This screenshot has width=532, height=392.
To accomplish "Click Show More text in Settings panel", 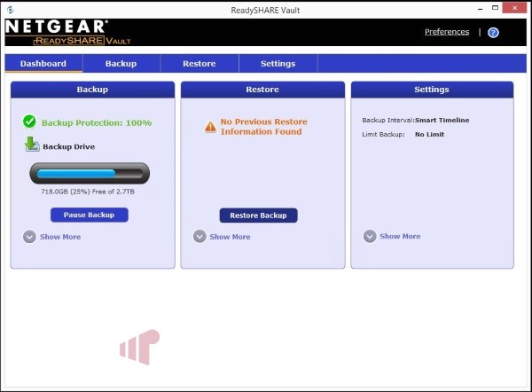I will pyautogui.click(x=400, y=236).
